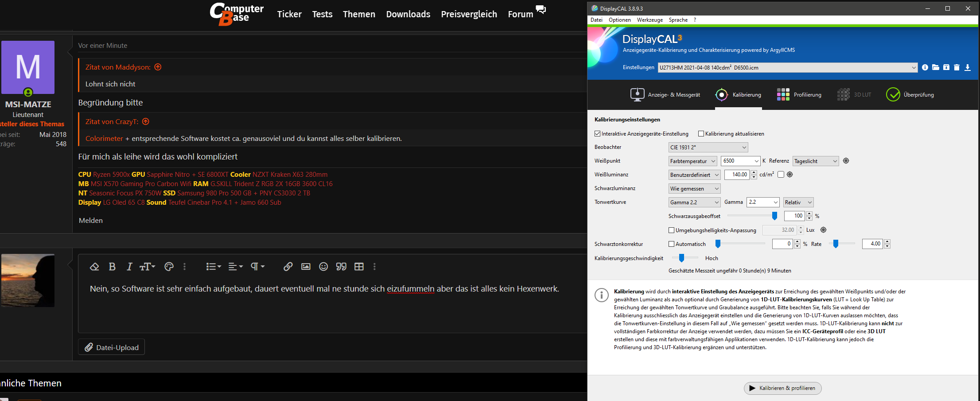Tick the checkbox next to cd/m² unit

tap(781, 175)
